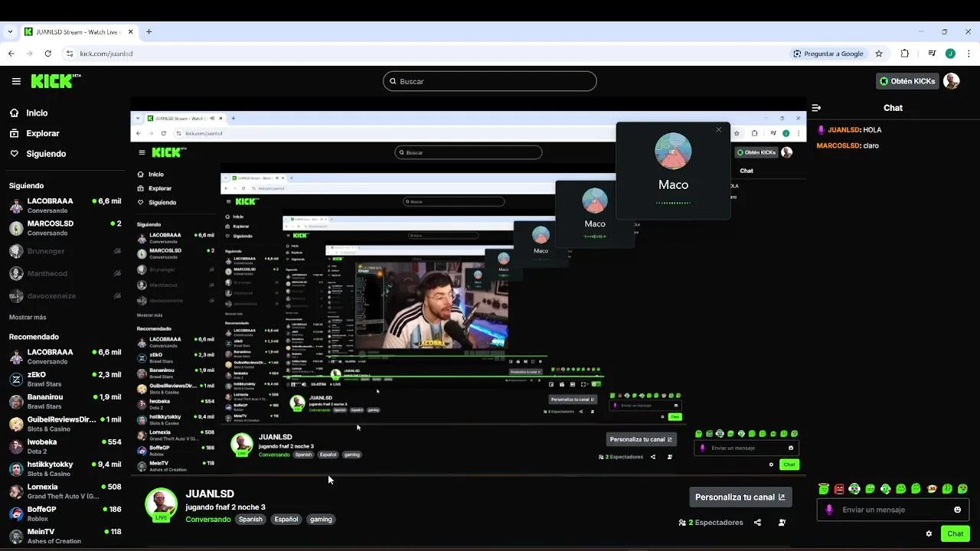The width and height of the screenshot is (980, 551).
Task: View site information icon in address bar
Action: click(70, 54)
